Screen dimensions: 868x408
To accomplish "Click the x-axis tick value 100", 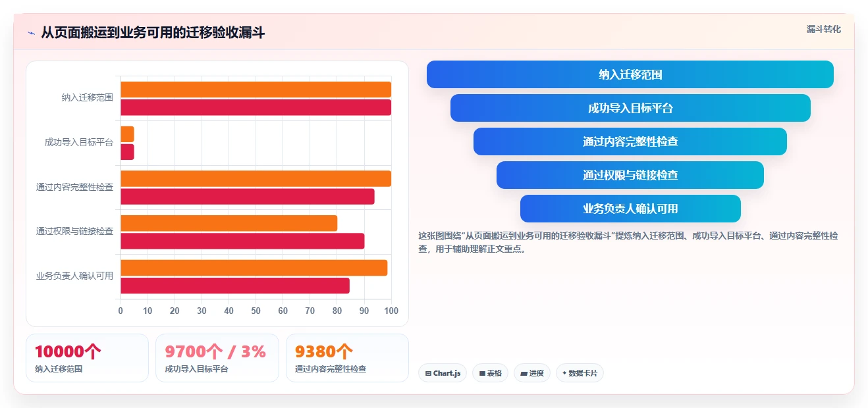I will (391, 311).
